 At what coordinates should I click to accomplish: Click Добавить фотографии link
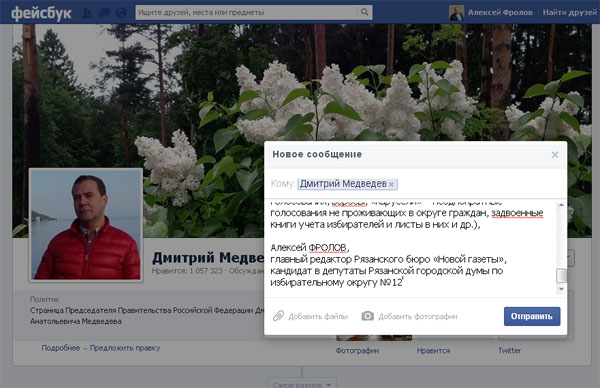tap(418, 316)
